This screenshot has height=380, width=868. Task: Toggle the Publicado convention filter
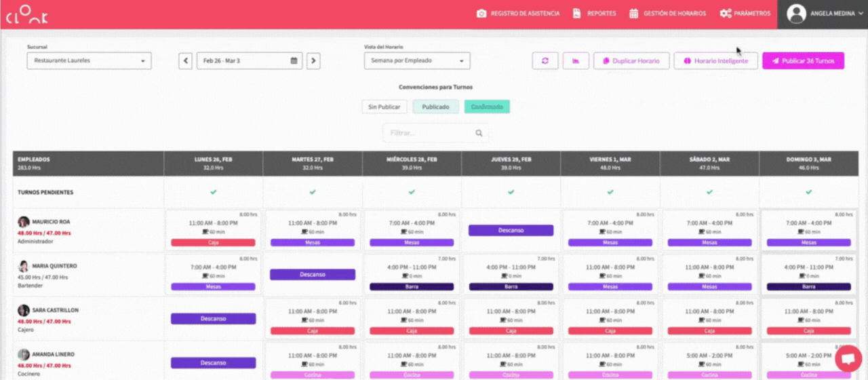[x=435, y=107]
